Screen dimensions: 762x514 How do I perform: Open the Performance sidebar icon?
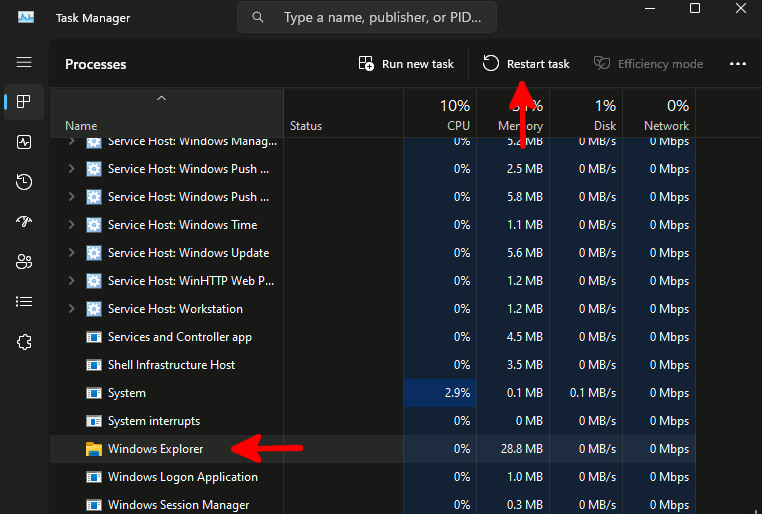click(24, 142)
